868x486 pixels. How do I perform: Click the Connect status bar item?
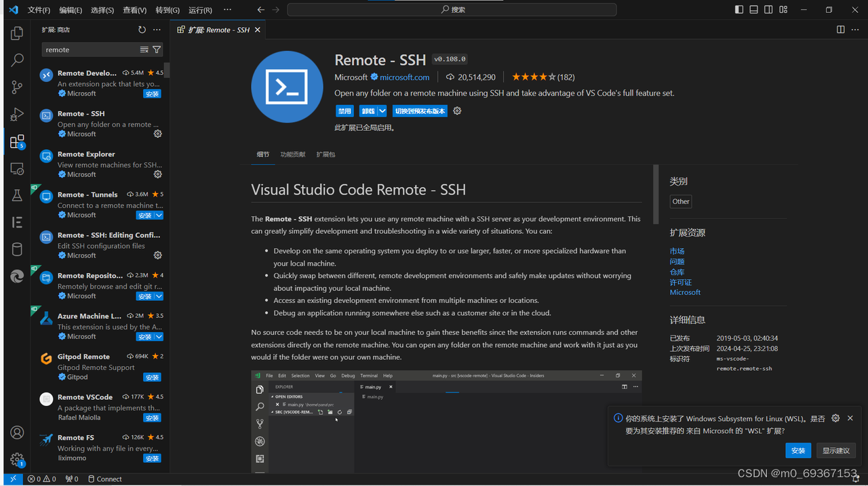[105, 479]
